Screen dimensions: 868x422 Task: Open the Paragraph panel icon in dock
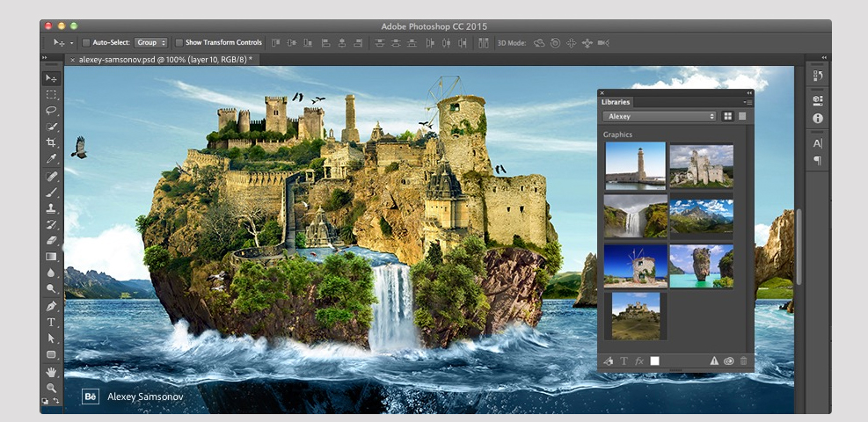click(818, 160)
